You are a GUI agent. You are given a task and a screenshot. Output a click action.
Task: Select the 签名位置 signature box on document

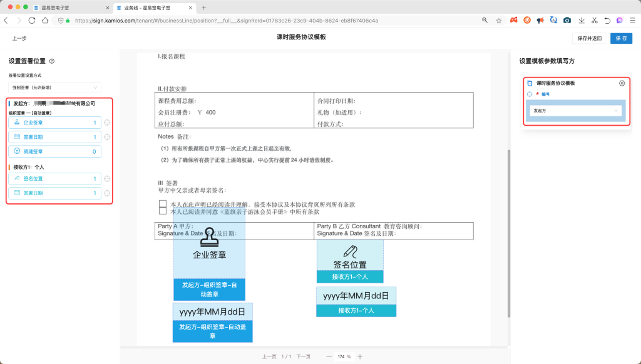[x=350, y=255]
